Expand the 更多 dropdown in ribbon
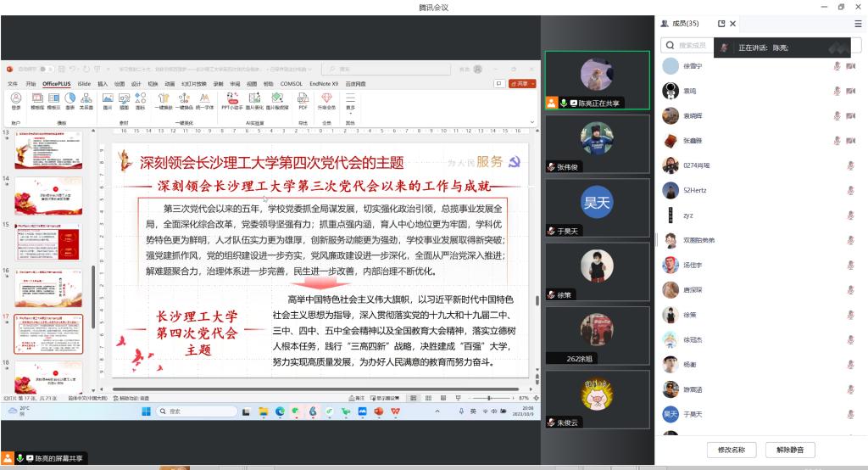 pos(350,102)
